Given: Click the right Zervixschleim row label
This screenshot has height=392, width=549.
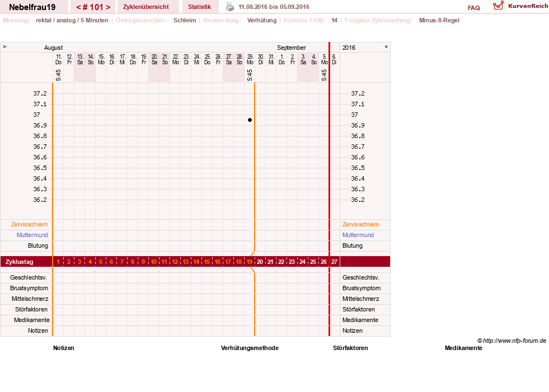Looking at the screenshot, I should tap(360, 224).
